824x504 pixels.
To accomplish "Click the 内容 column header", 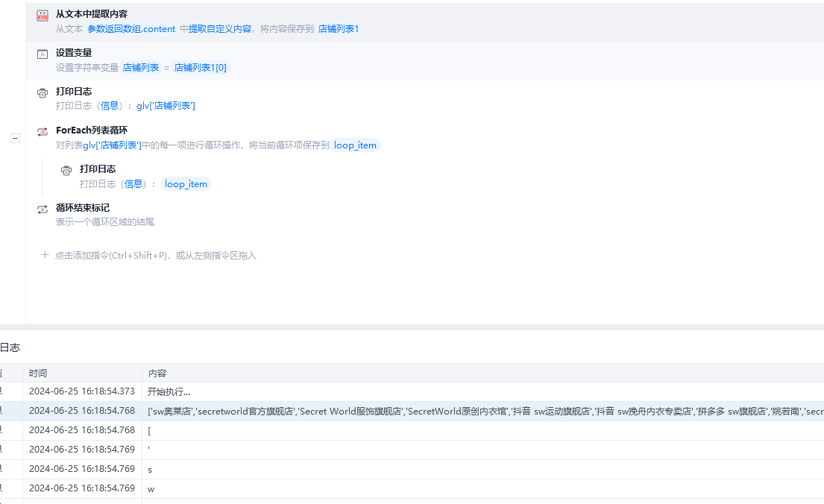I will tap(157, 373).
